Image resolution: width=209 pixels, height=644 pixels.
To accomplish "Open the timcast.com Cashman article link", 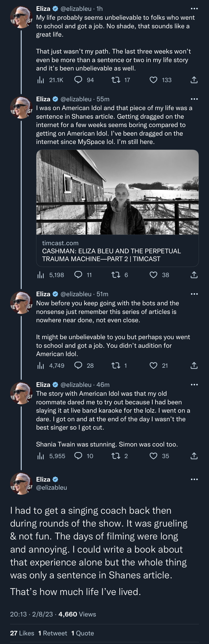I will [x=117, y=251].
